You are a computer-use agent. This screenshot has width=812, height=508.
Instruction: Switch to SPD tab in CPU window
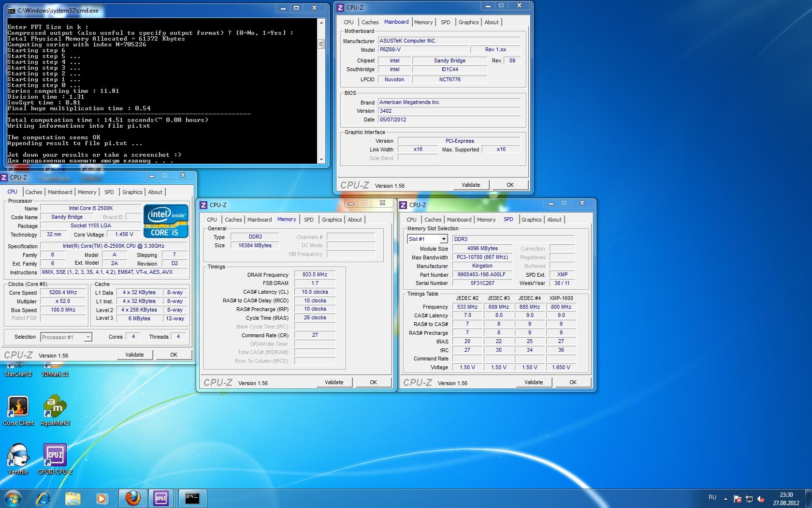coord(109,192)
